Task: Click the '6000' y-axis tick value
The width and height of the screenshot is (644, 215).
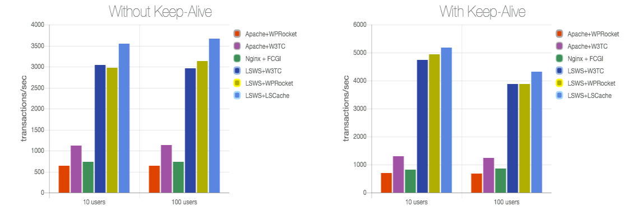Action: (x=360, y=25)
